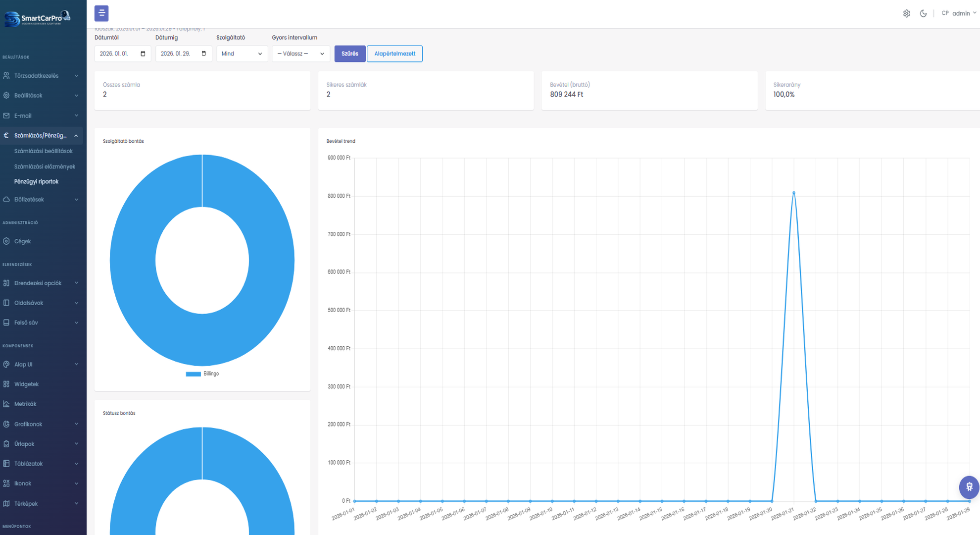Click the Widgetek sidebar icon
The height and width of the screenshot is (535, 980).
[6, 384]
